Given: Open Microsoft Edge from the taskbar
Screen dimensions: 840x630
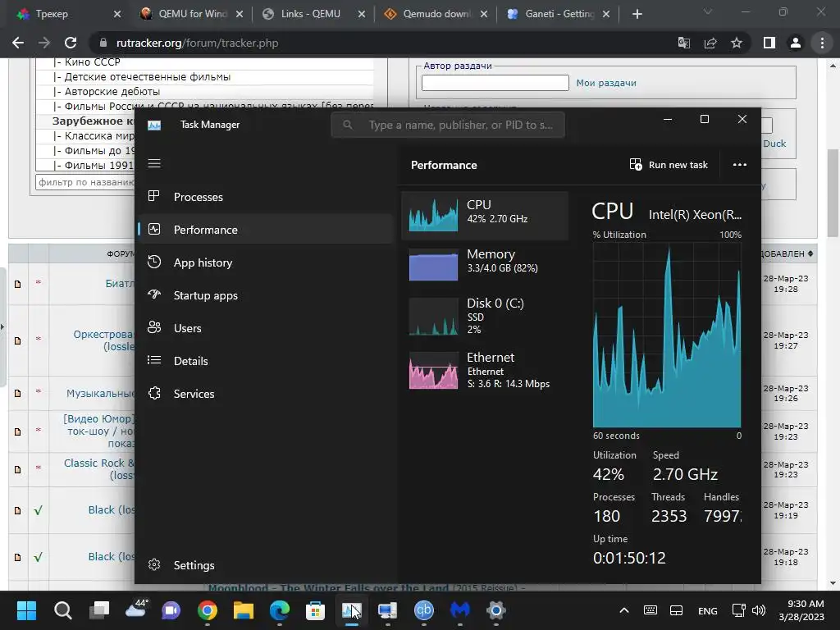Looking at the screenshot, I should point(279,610).
